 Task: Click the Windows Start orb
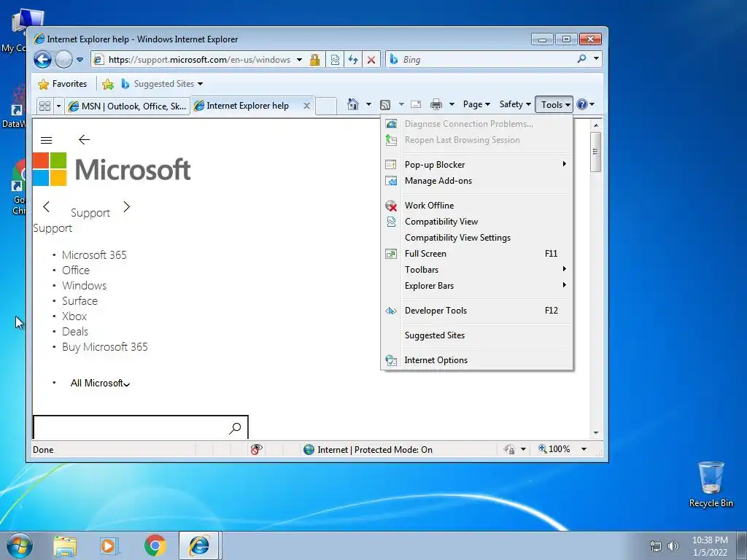(x=20, y=545)
